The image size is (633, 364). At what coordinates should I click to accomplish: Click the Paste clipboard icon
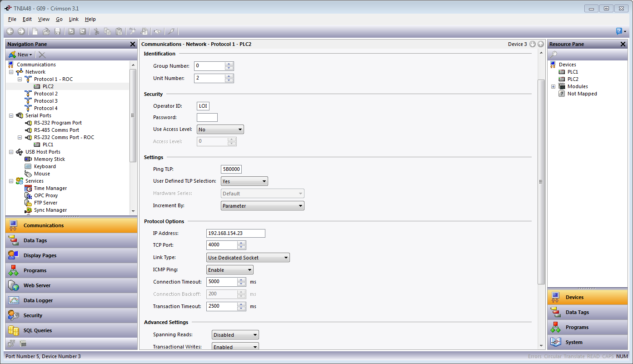click(119, 31)
